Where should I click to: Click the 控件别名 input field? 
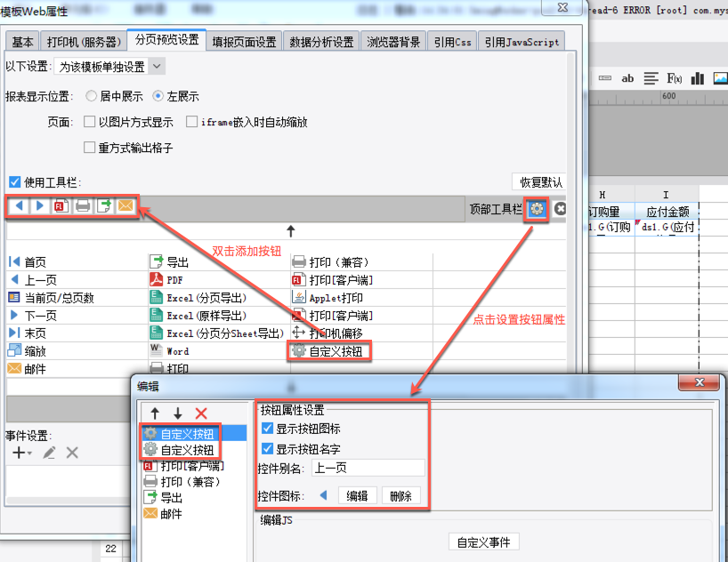(368, 468)
